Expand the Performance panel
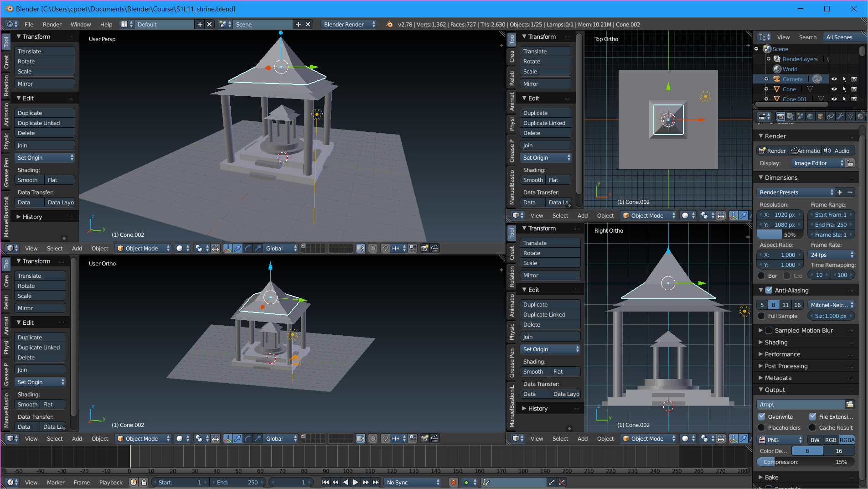868x489 pixels. click(x=782, y=354)
